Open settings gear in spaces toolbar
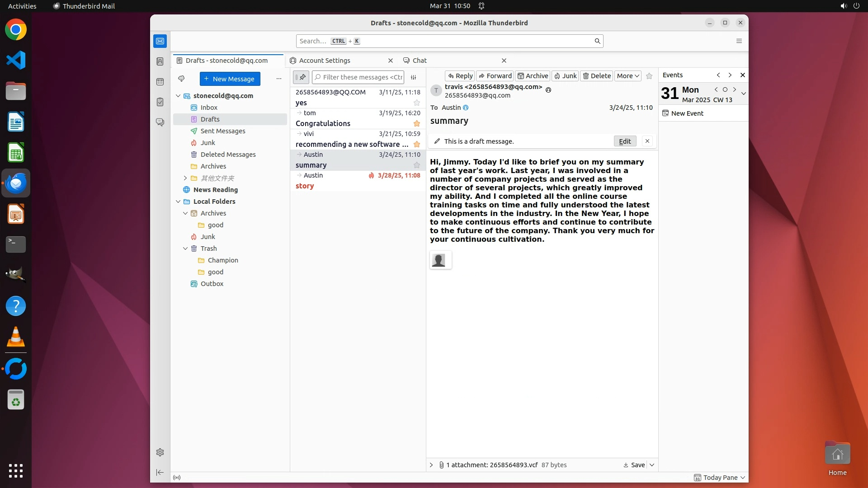 pos(160,452)
